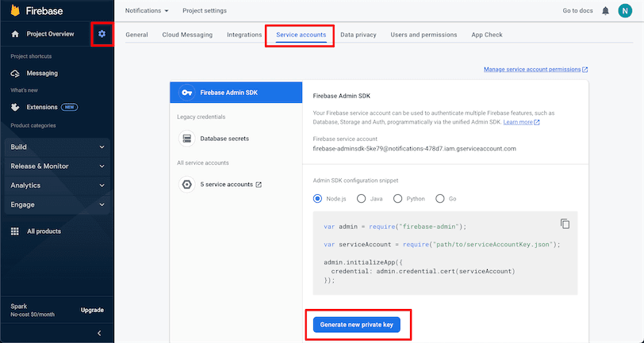Switch to the General tab
The width and height of the screenshot is (644, 343).
pyautogui.click(x=136, y=35)
